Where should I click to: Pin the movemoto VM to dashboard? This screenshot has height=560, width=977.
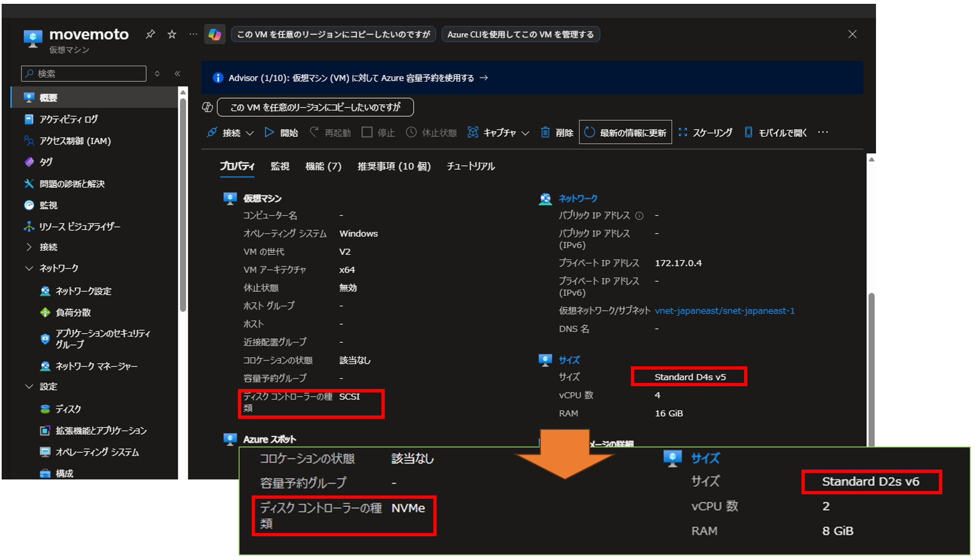(x=150, y=34)
